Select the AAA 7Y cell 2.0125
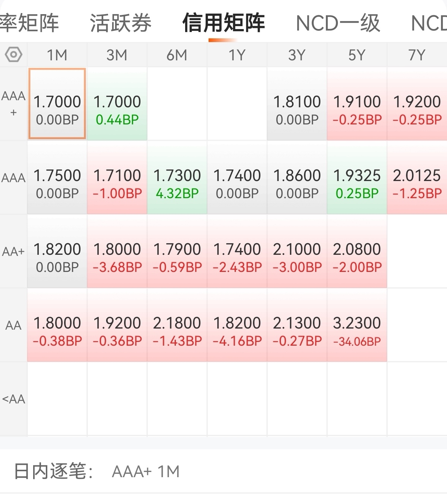This screenshot has height=504, width=447. pyautogui.click(x=417, y=178)
